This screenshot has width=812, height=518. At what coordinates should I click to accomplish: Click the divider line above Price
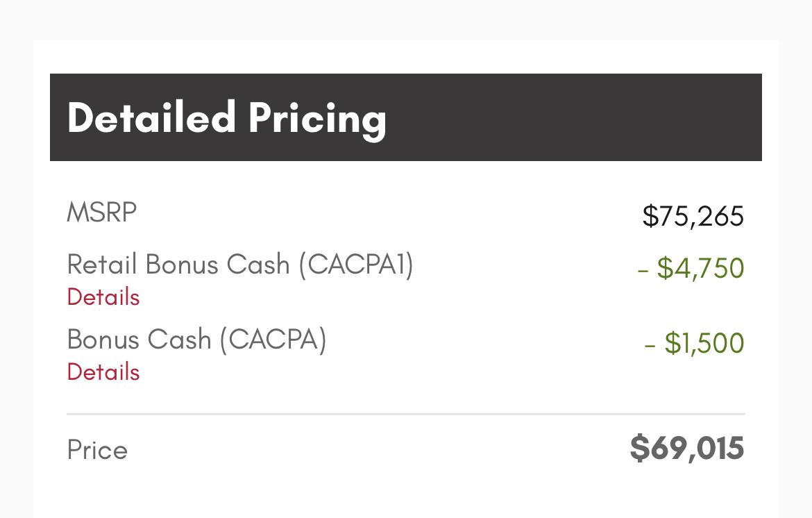(x=406, y=415)
